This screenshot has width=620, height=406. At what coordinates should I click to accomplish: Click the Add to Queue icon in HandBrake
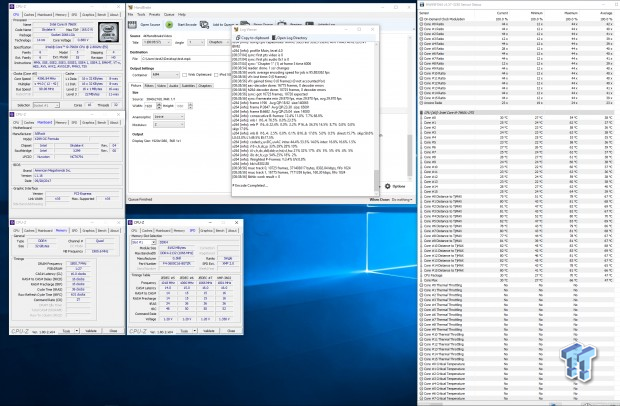pyautogui.click(x=204, y=25)
